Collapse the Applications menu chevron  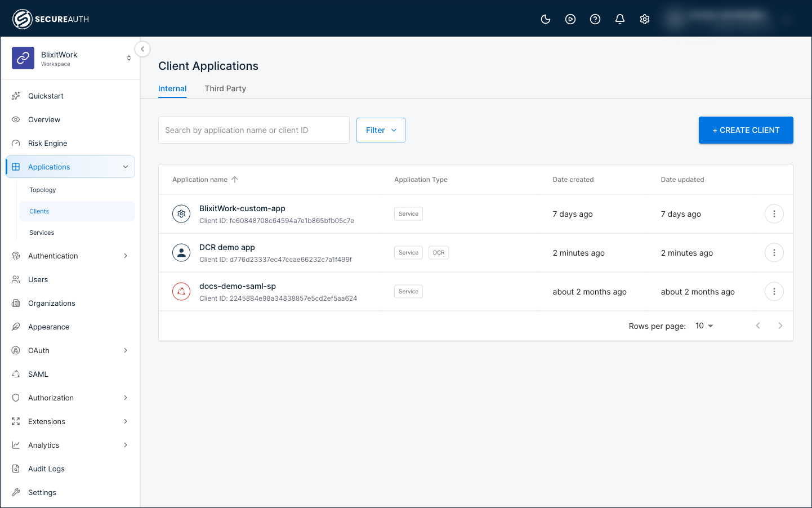(126, 167)
